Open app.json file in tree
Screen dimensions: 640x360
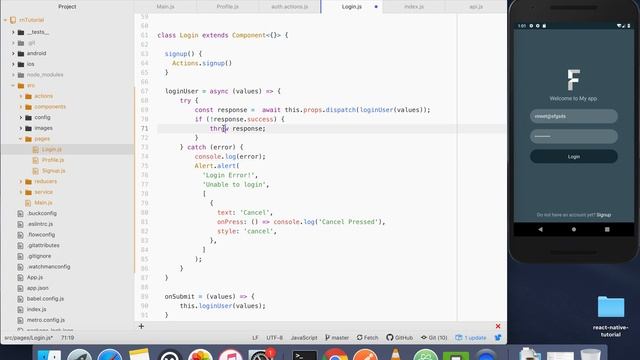pos(38,288)
